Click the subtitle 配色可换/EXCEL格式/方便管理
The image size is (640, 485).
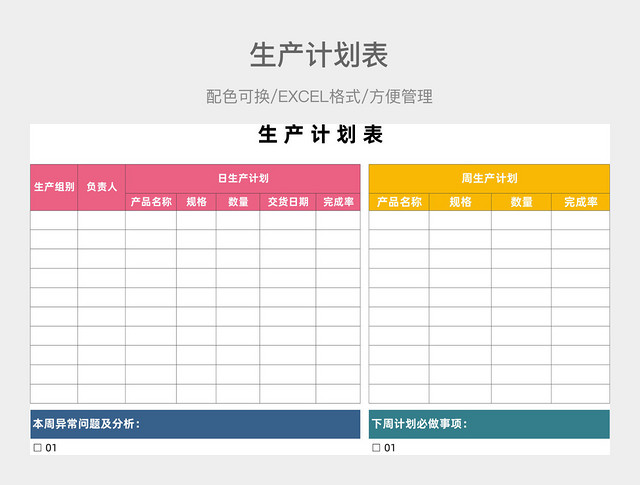coord(319,97)
